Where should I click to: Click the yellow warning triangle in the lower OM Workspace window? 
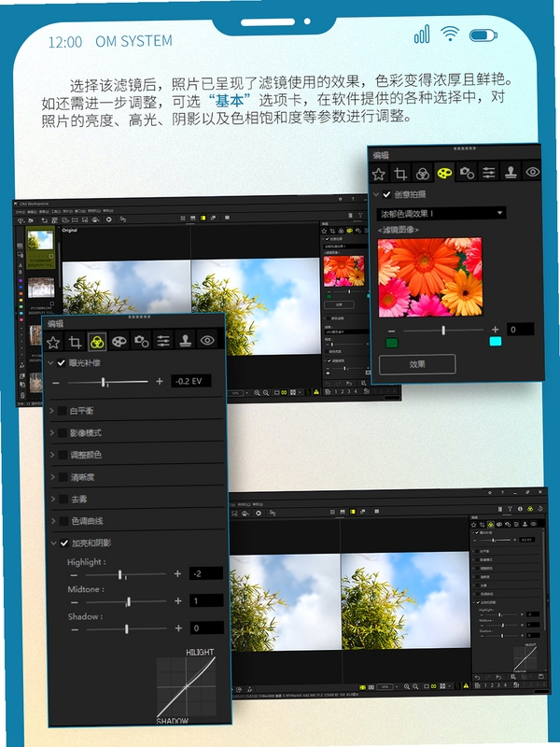[466, 686]
